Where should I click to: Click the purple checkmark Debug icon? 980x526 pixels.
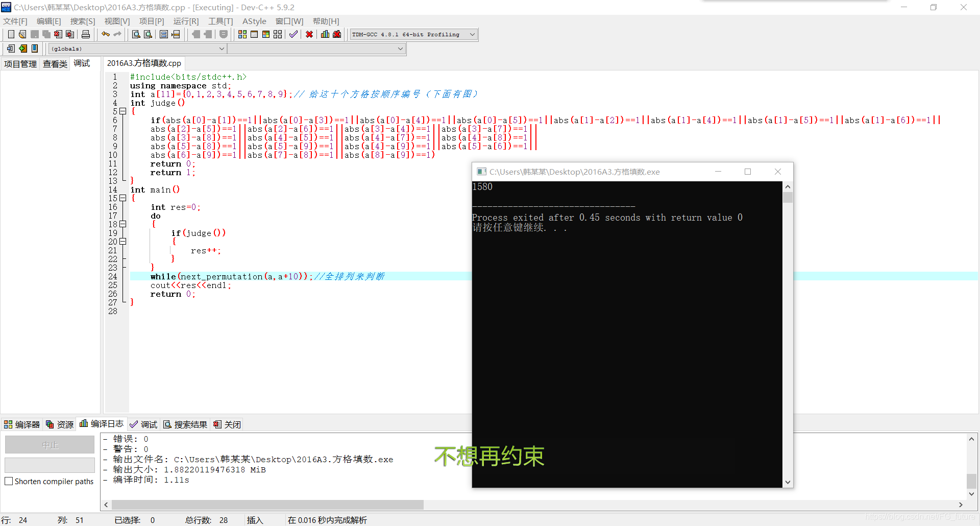[x=293, y=34]
